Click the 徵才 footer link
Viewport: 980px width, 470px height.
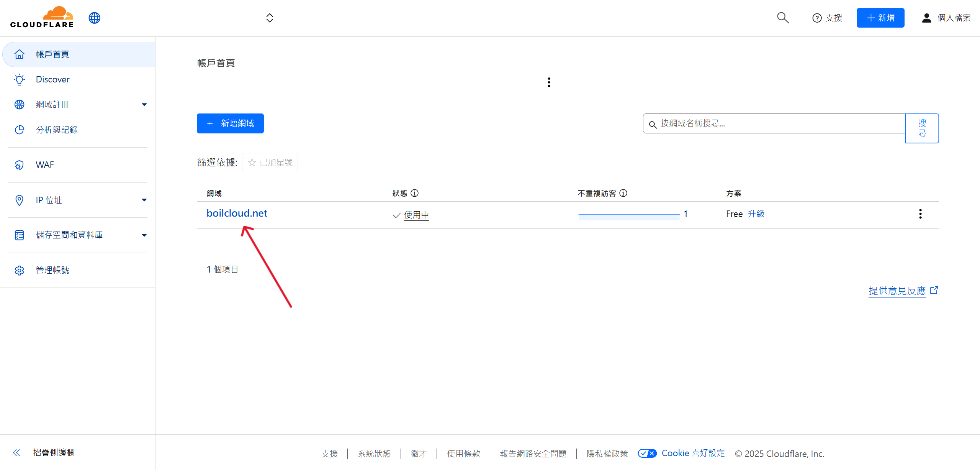(x=419, y=454)
